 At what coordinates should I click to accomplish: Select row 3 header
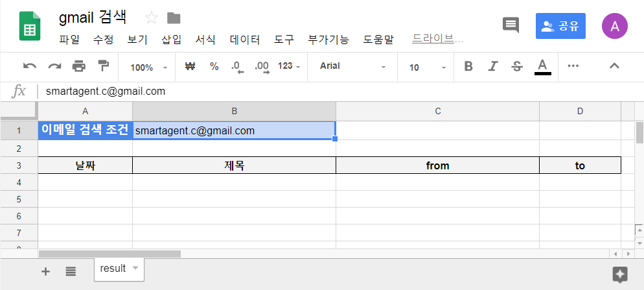pos(19,165)
